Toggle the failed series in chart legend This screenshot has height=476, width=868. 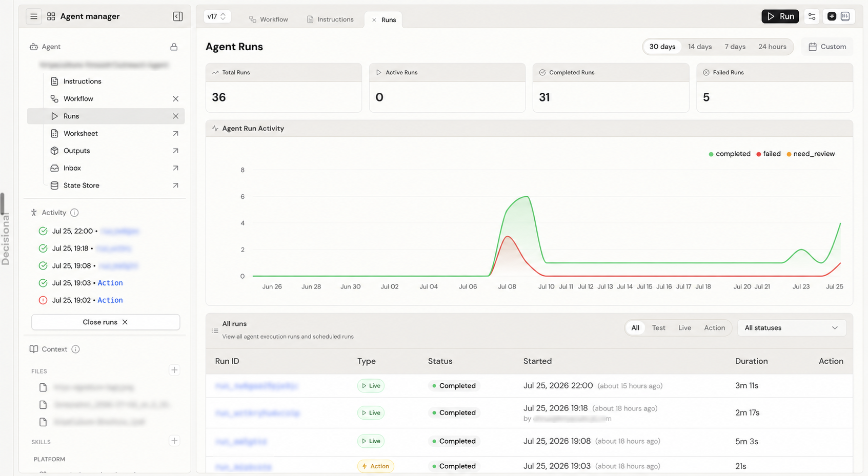[x=769, y=154]
